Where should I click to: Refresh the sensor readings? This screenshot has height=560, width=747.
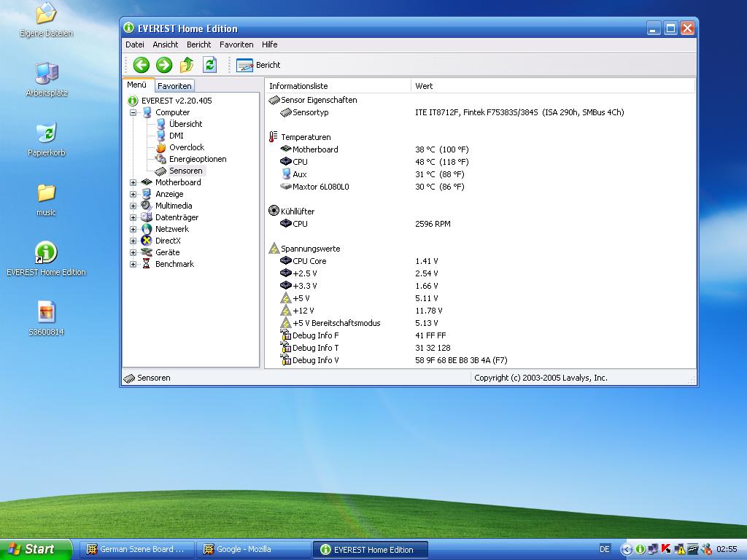pyautogui.click(x=209, y=65)
